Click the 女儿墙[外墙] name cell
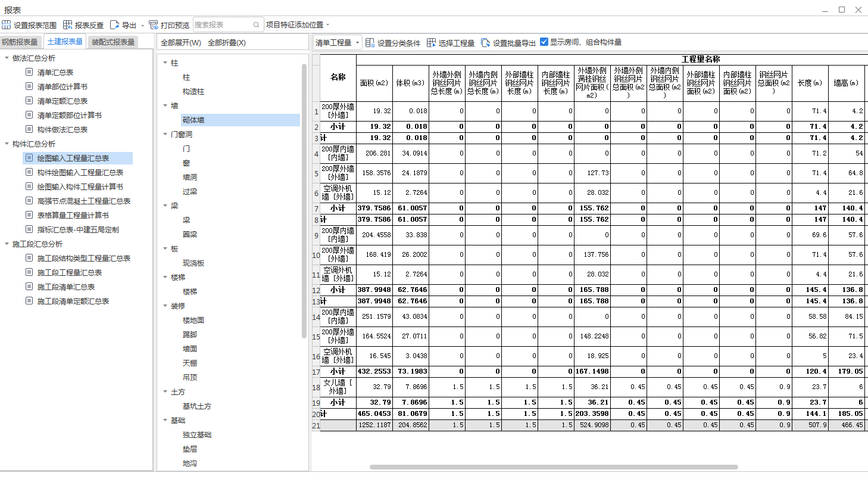 (338, 387)
